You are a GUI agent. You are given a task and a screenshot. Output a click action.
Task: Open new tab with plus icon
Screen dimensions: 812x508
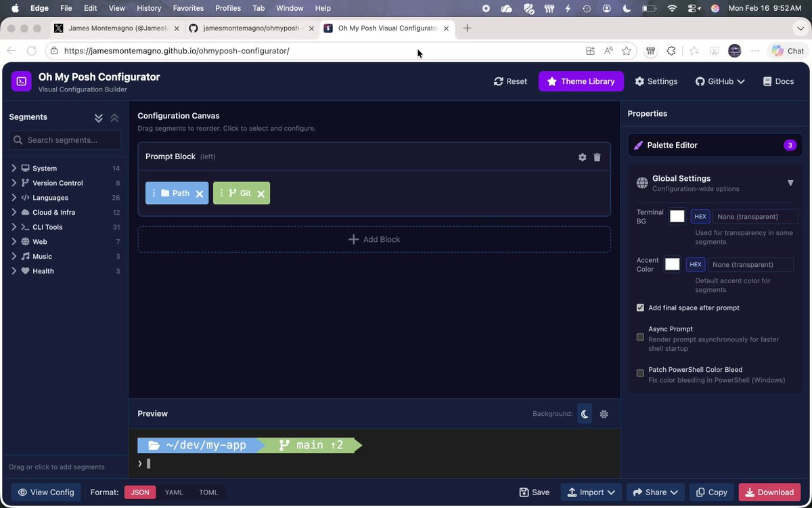click(x=467, y=28)
